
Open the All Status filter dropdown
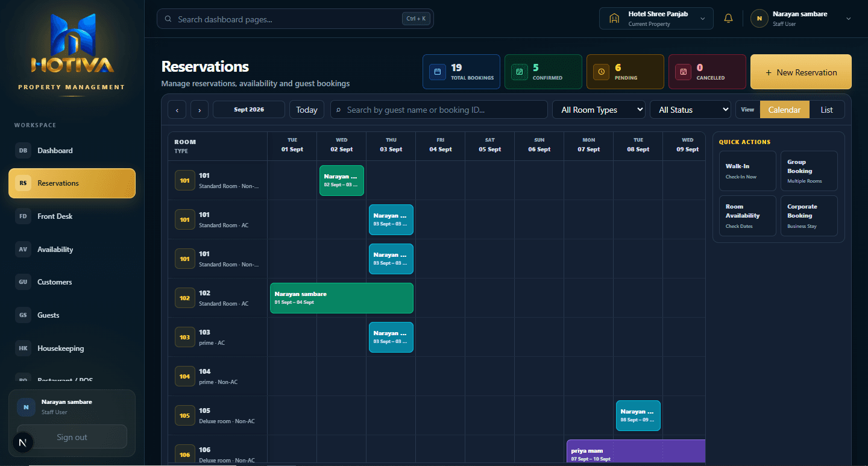tap(690, 110)
